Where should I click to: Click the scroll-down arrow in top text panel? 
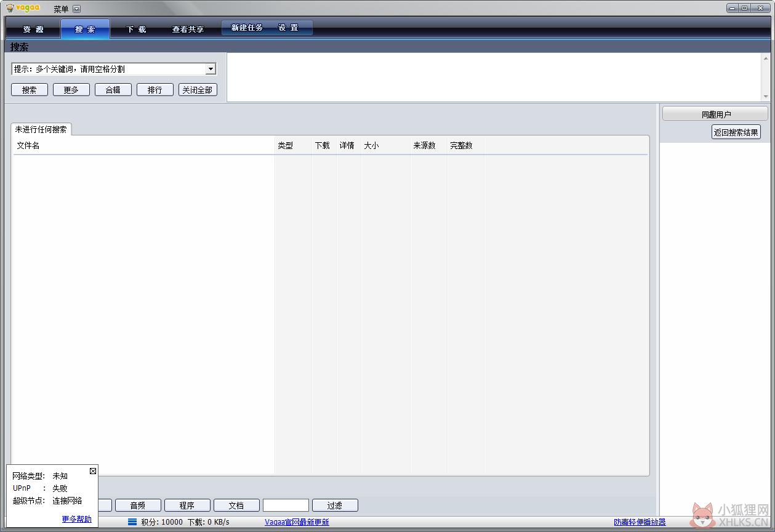[x=766, y=97]
